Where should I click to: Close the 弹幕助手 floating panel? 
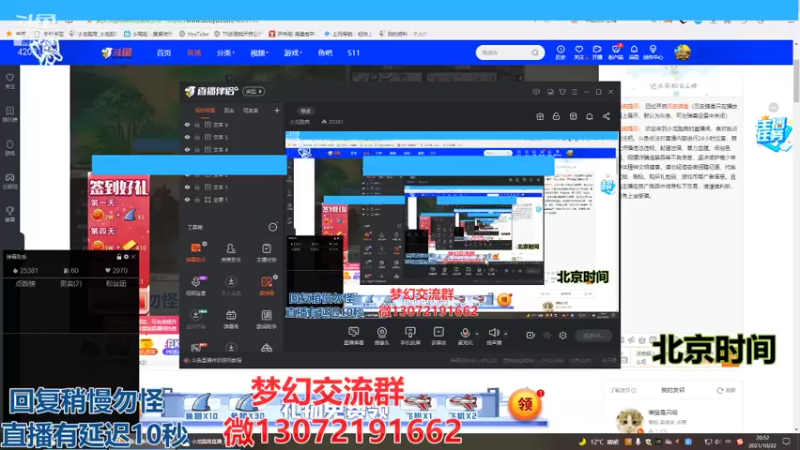coord(133,257)
